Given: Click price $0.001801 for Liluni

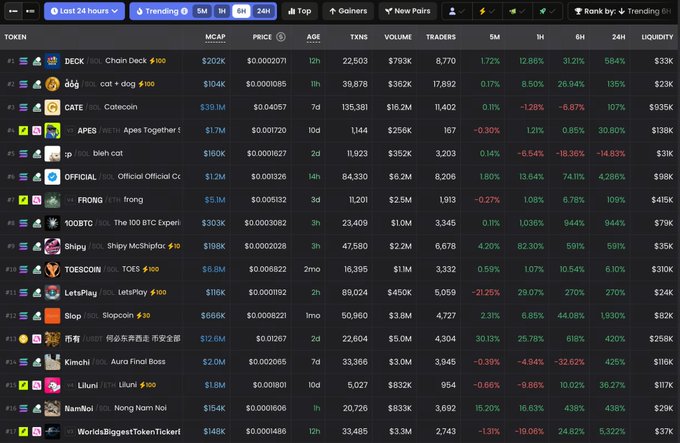Looking at the screenshot, I should point(269,385).
